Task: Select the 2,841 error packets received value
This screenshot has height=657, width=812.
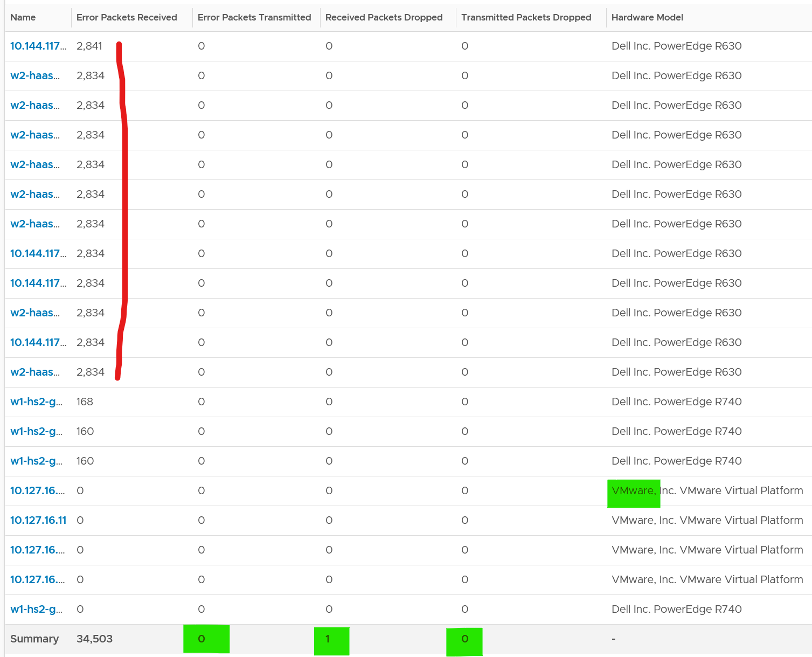Action: click(x=89, y=46)
